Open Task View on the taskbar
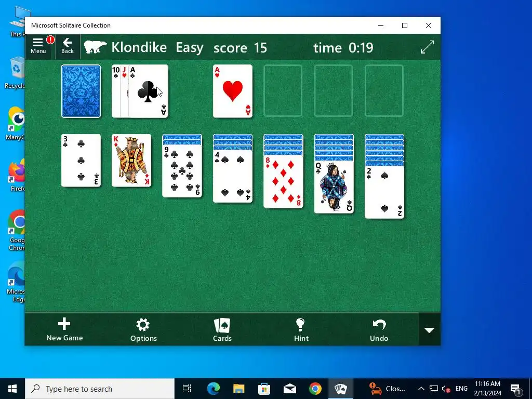The height and width of the screenshot is (399, 532). point(187,389)
